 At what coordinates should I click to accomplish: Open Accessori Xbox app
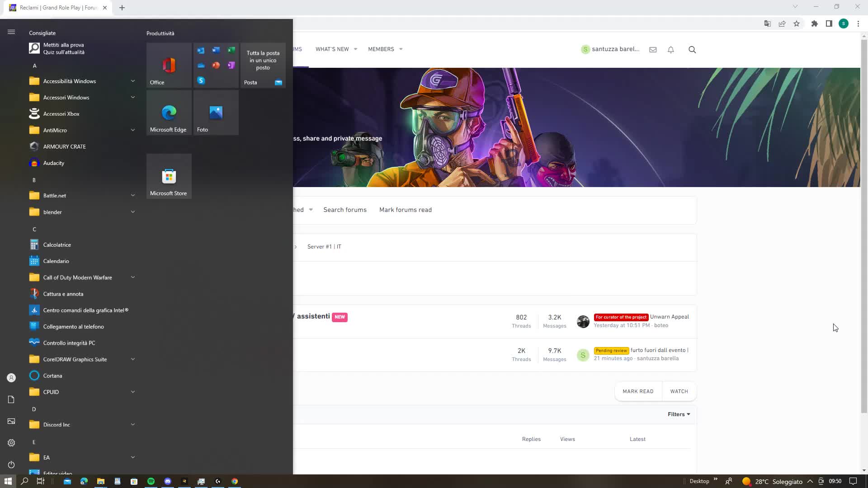click(x=81, y=114)
